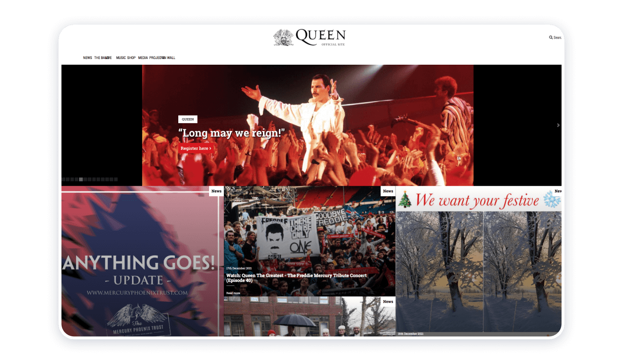
Task: Click News badge on the Tribute Concert card
Action: point(388,191)
